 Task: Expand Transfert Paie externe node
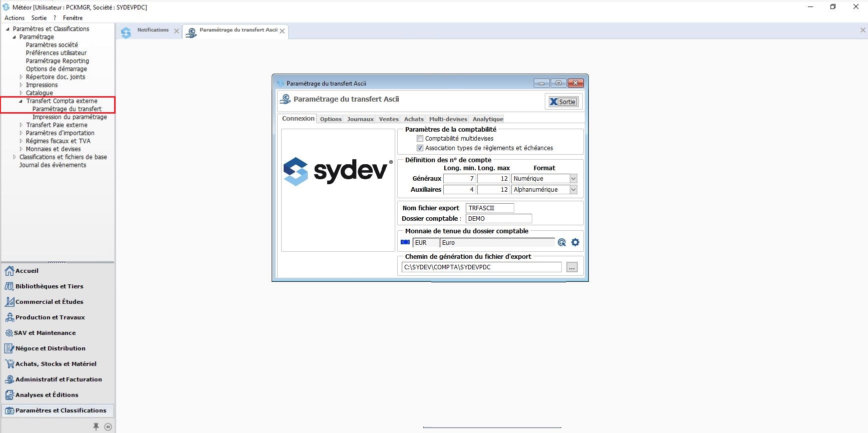(21, 125)
